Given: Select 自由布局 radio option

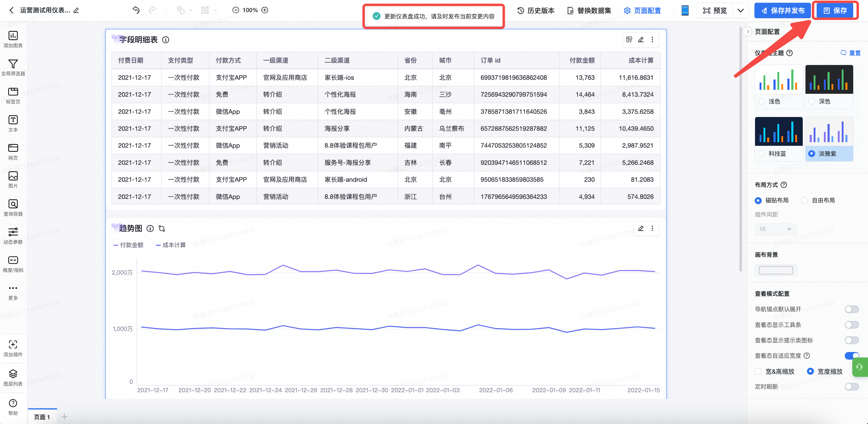Looking at the screenshot, I should click(805, 201).
